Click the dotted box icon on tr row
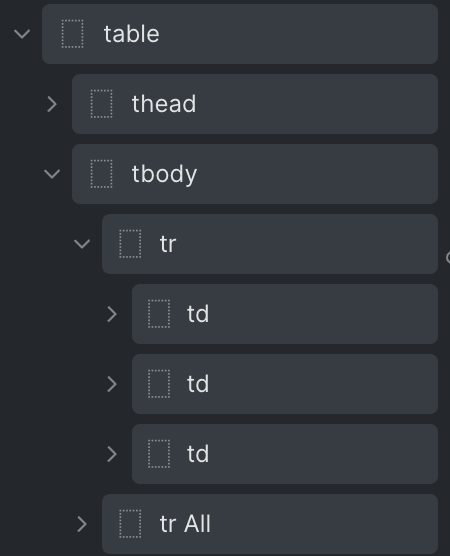Viewport: 450px width, 556px height. point(130,244)
